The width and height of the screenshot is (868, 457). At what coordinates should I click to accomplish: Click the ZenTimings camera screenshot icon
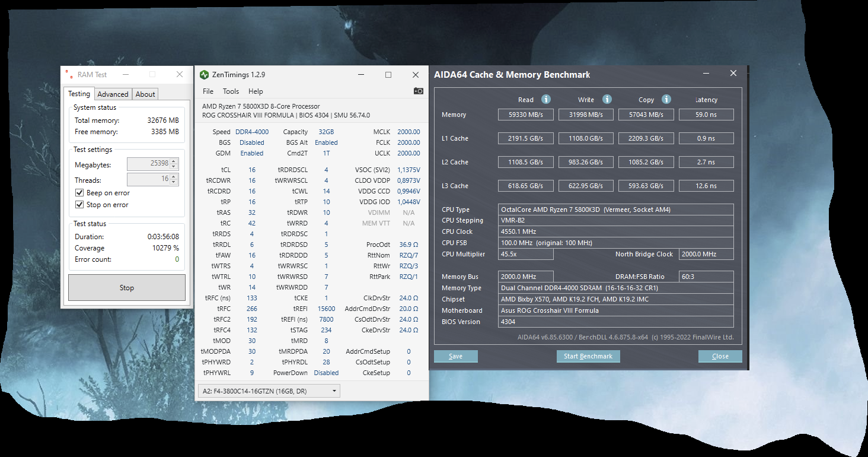tap(419, 91)
